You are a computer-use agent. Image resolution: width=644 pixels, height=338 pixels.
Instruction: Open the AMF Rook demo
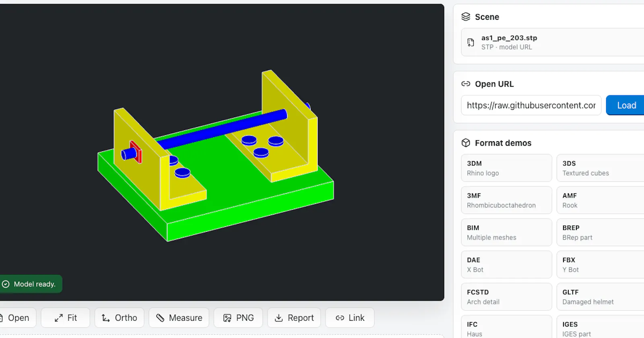600,200
